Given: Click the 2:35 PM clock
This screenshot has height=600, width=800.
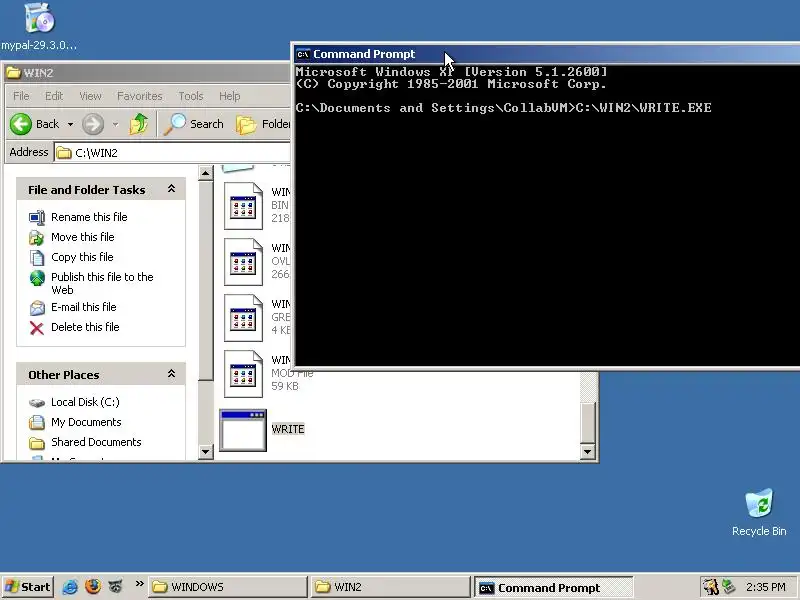Looking at the screenshot, I should (765, 587).
